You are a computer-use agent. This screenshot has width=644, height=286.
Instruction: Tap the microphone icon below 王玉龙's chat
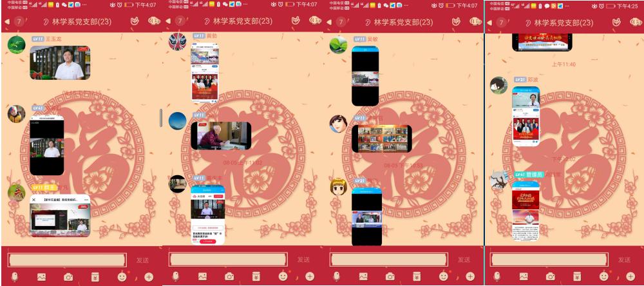14,276
